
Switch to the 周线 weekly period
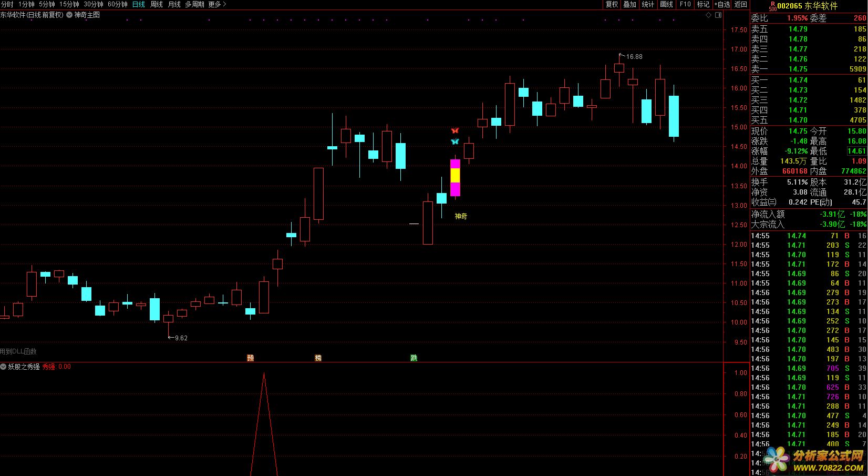point(157,4)
